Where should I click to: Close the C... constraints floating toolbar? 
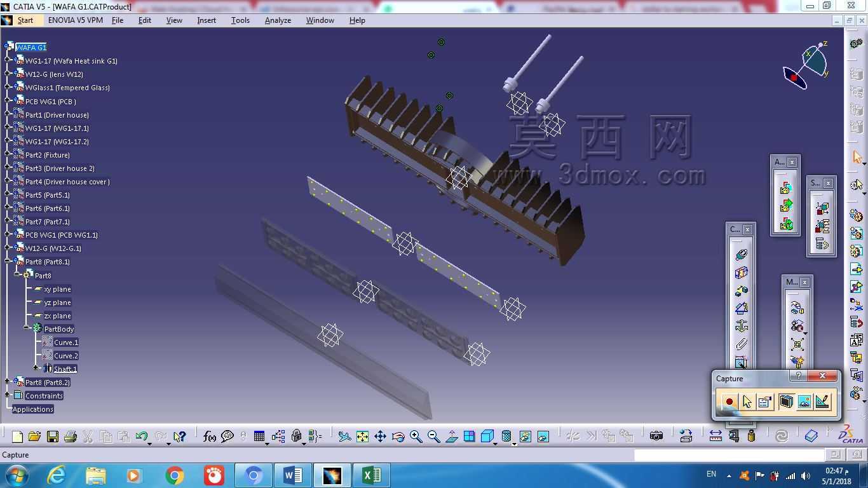click(x=748, y=229)
